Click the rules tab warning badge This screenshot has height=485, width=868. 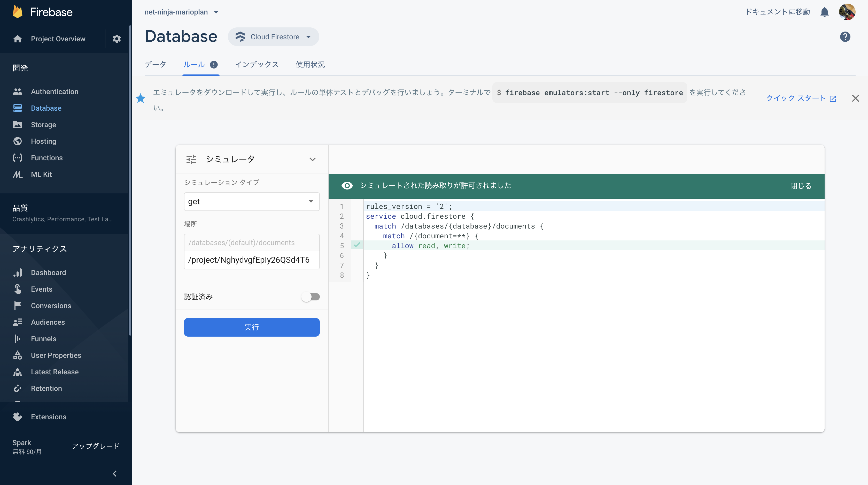point(214,64)
